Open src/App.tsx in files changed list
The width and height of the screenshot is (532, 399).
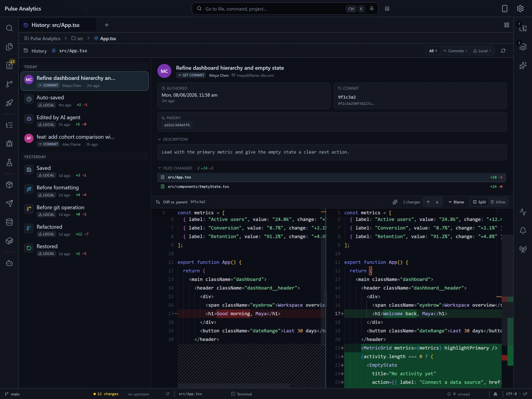[x=332, y=177]
